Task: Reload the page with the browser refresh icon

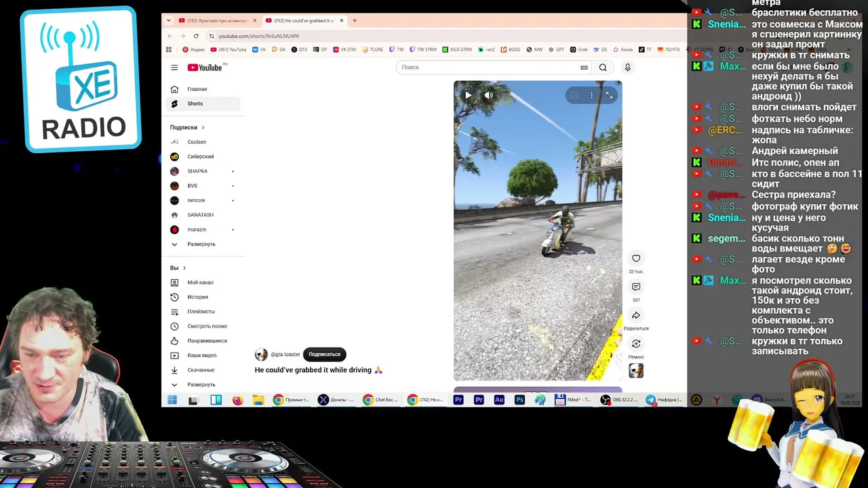Action: coord(196,36)
